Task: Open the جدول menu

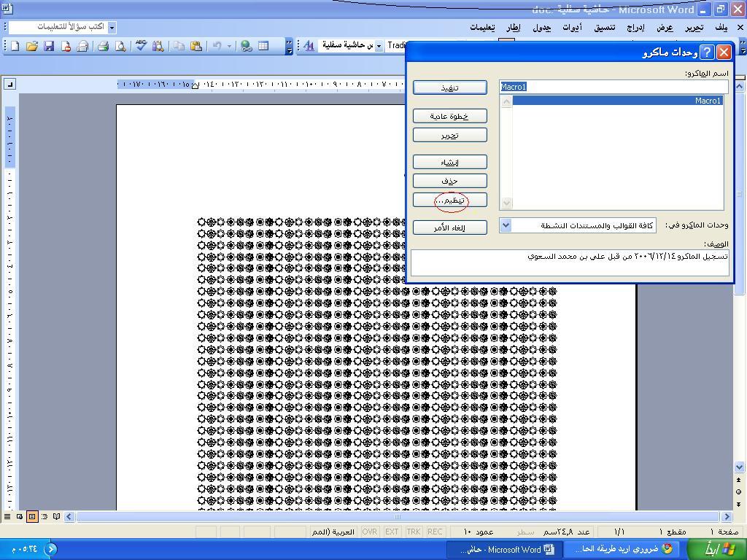Action: (x=542, y=28)
